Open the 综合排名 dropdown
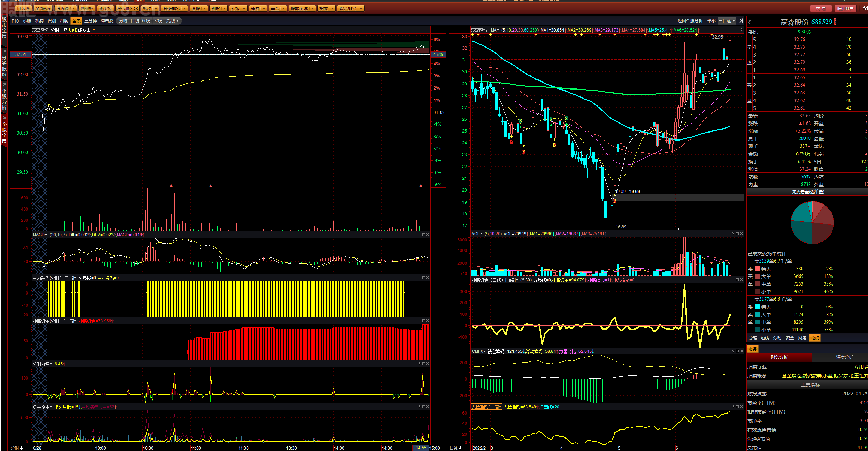868x451 pixels. click(x=351, y=8)
